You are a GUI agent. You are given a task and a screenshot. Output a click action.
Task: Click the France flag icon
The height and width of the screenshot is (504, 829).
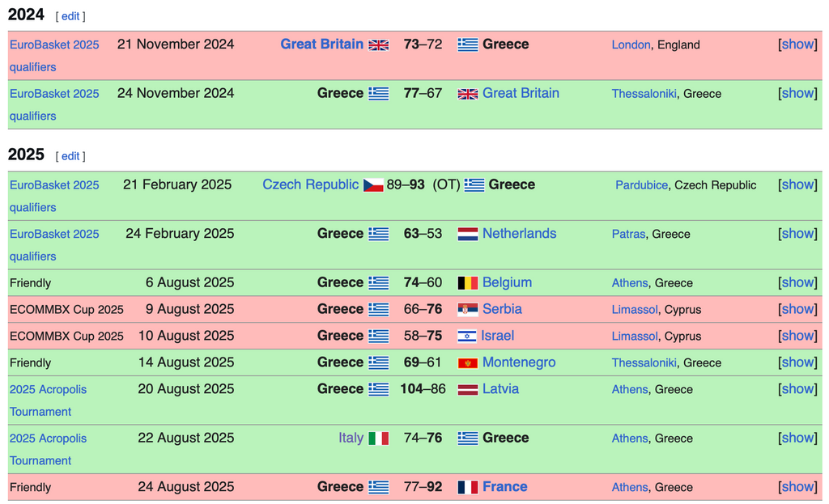pos(467,487)
